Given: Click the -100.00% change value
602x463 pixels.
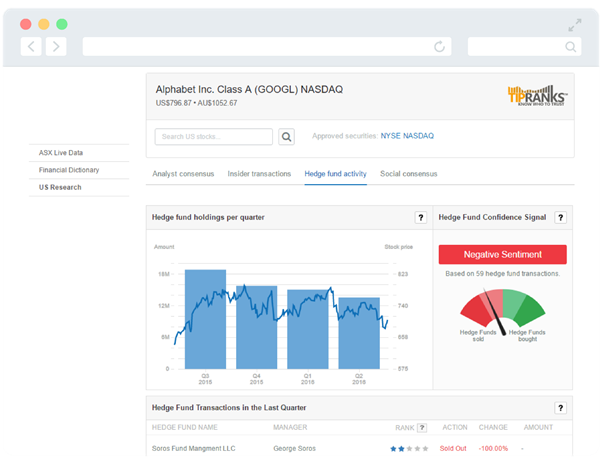Looking at the screenshot, I should 493,448.
